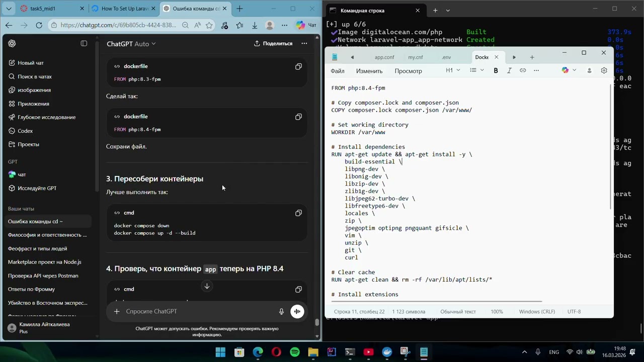
Task: Open ChatGPT Auto model dropdown
Action: (x=131, y=44)
